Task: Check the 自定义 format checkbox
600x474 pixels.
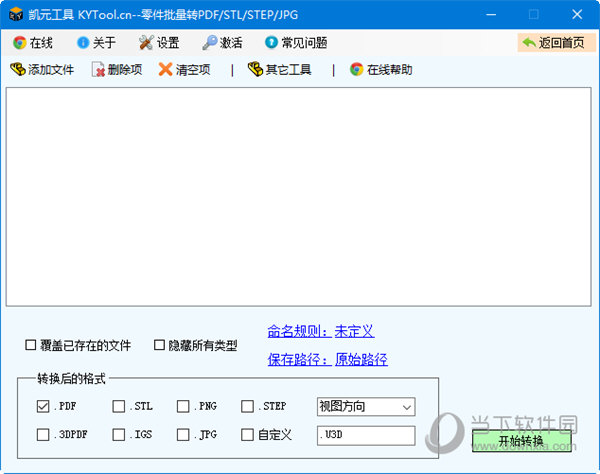Action: pyautogui.click(x=247, y=435)
